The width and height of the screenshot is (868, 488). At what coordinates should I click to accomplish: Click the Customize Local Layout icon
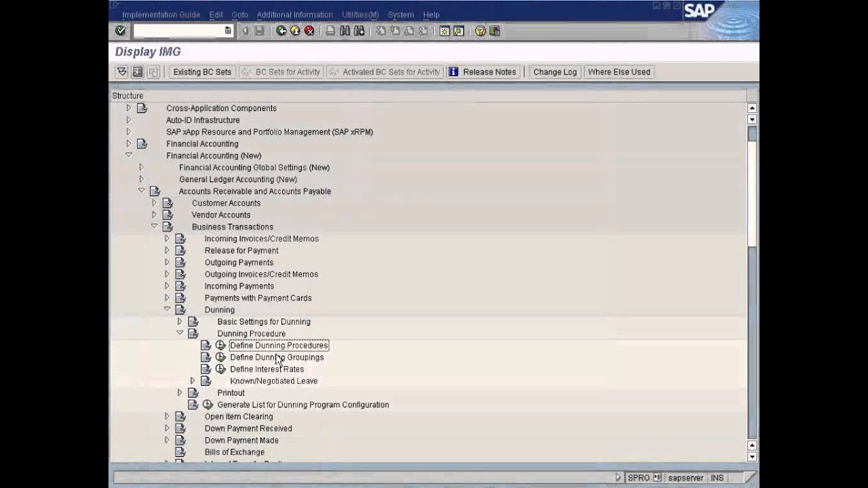coord(494,30)
